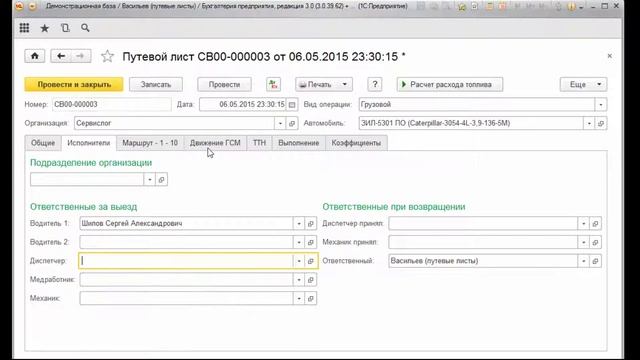This screenshot has width=640, height=360.
Task: Open the date calendar picker icon
Action: coord(292,104)
